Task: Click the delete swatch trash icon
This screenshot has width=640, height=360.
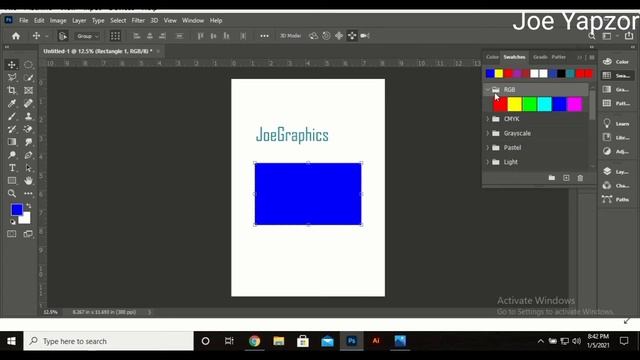Action: [580, 178]
